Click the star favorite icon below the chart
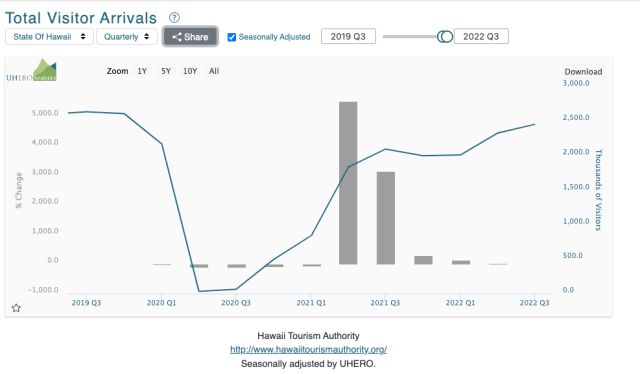The image size is (640, 374). pyautogui.click(x=16, y=308)
